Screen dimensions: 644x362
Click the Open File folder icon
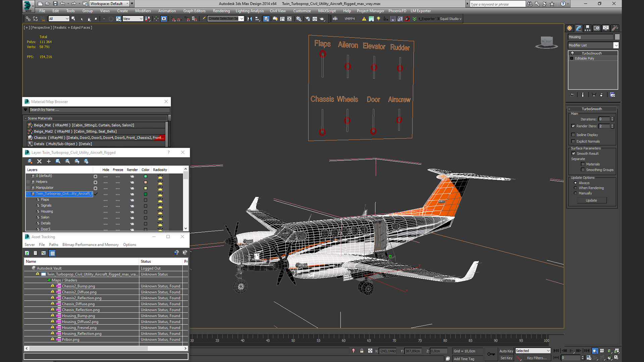[48, 4]
